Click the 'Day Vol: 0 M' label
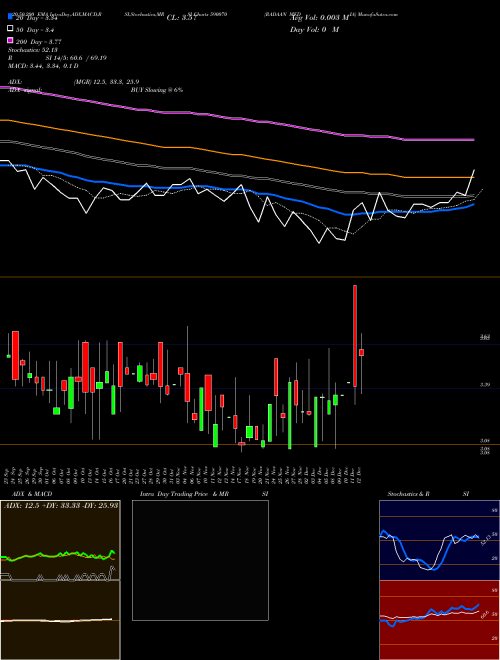The width and height of the screenshot is (500, 660). (x=314, y=30)
